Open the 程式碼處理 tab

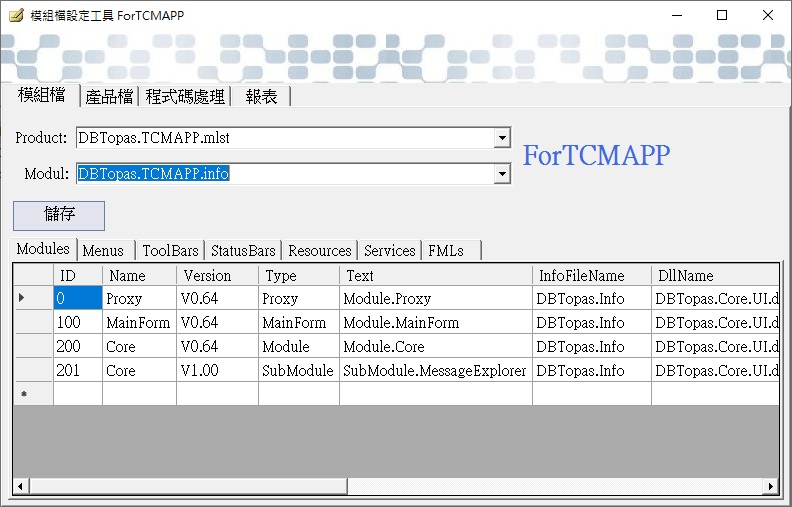pos(185,96)
